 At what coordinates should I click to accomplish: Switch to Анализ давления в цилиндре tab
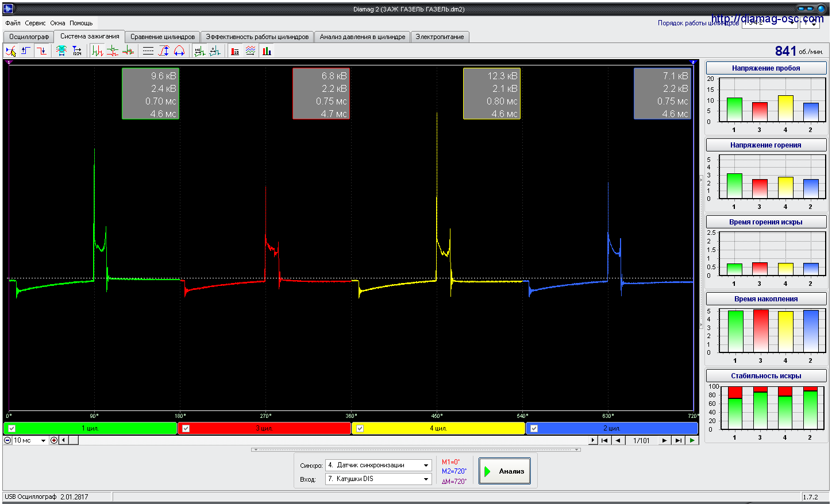(x=363, y=37)
